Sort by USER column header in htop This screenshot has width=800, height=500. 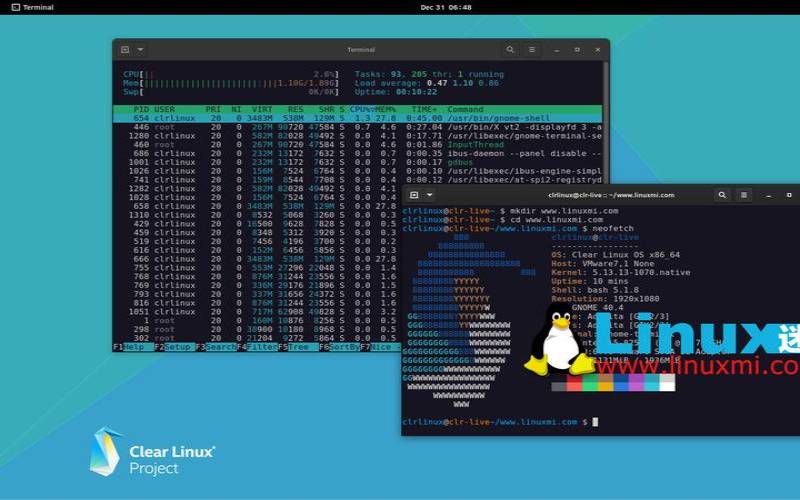(164, 109)
